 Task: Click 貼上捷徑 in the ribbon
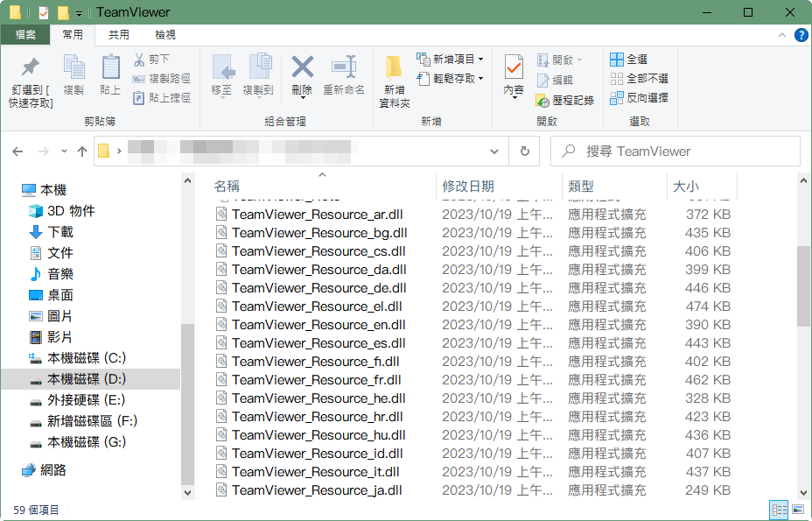tap(162, 97)
